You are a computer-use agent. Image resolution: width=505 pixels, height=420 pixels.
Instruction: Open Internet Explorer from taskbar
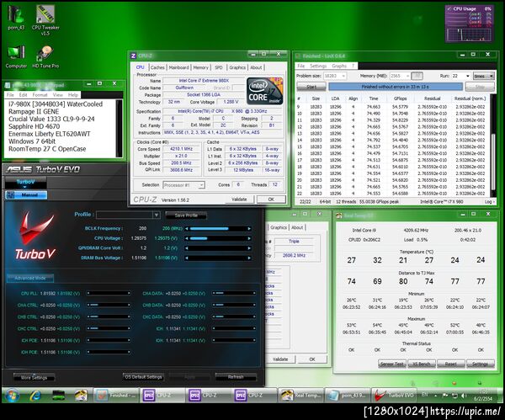pos(35,396)
